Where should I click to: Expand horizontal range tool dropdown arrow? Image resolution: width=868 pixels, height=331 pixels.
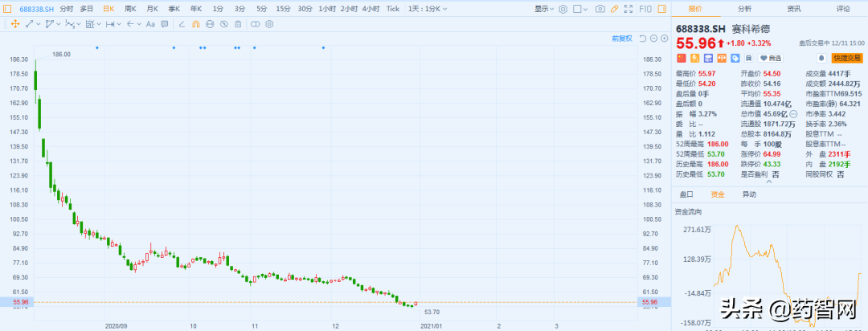[119, 24]
